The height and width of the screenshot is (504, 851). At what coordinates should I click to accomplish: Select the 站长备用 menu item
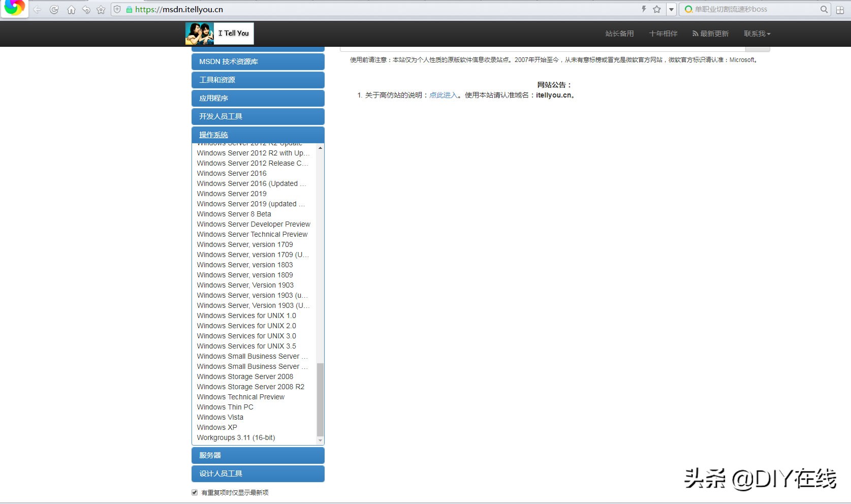point(619,33)
